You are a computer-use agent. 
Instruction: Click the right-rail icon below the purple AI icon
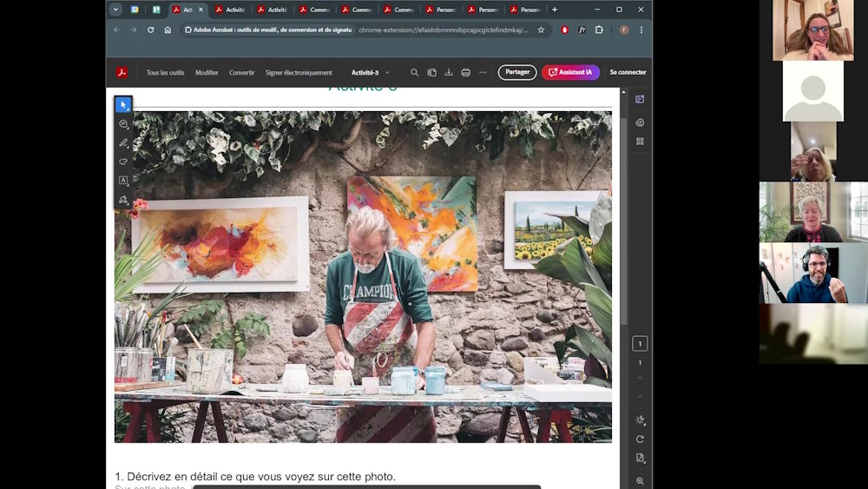(640, 122)
